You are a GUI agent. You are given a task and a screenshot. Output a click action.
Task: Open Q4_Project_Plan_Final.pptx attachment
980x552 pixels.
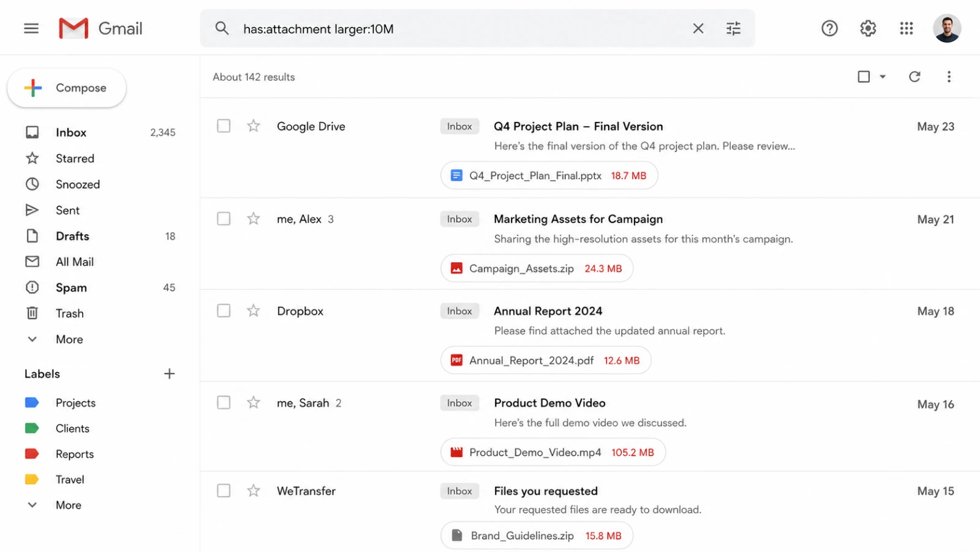tap(549, 176)
